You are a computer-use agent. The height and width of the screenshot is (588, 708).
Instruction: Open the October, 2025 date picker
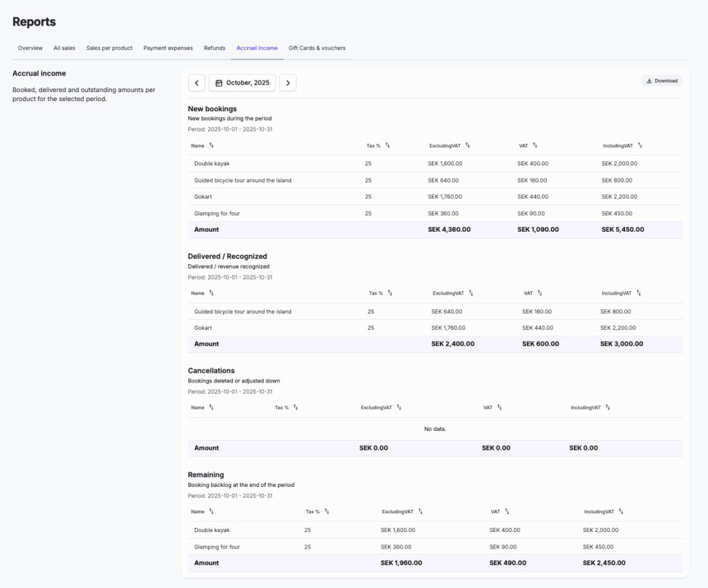click(242, 83)
